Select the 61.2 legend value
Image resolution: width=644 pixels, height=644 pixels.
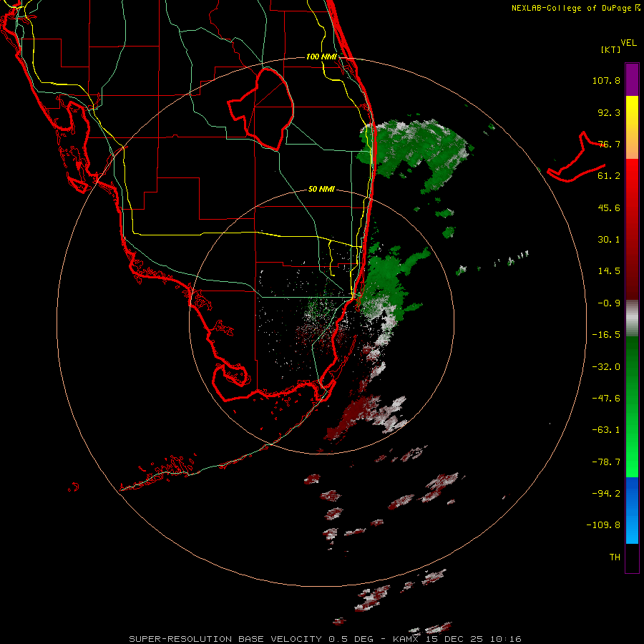pyautogui.click(x=609, y=176)
